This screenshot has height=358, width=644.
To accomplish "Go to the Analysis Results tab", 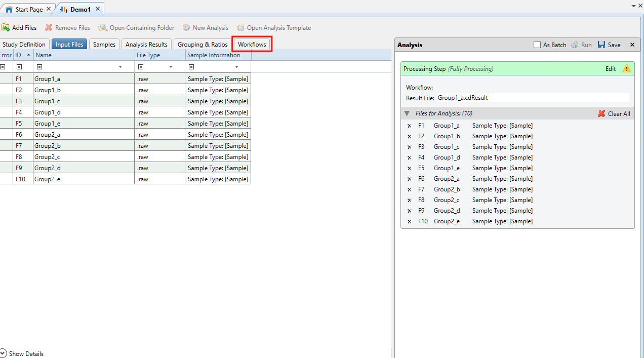I will (x=146, y=45).
